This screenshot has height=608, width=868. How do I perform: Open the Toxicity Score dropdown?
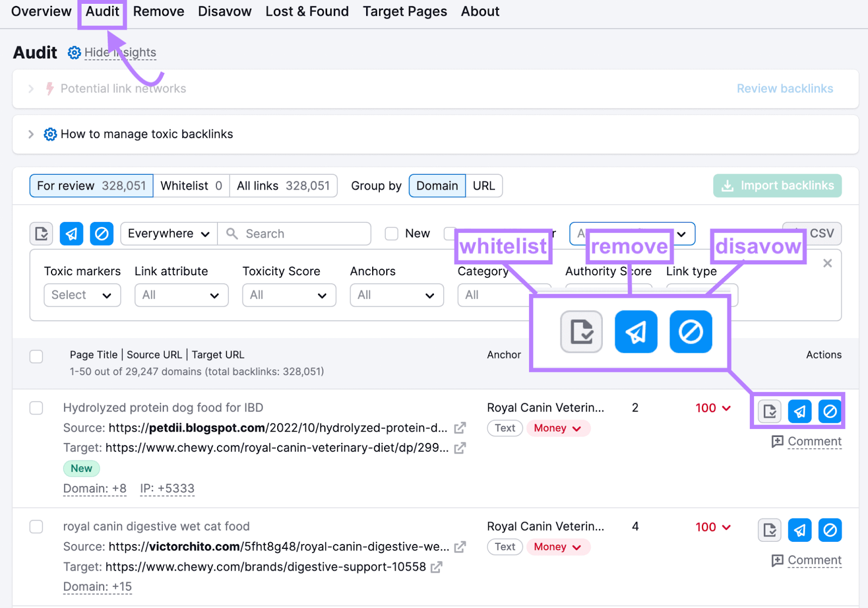click(289, 295)
